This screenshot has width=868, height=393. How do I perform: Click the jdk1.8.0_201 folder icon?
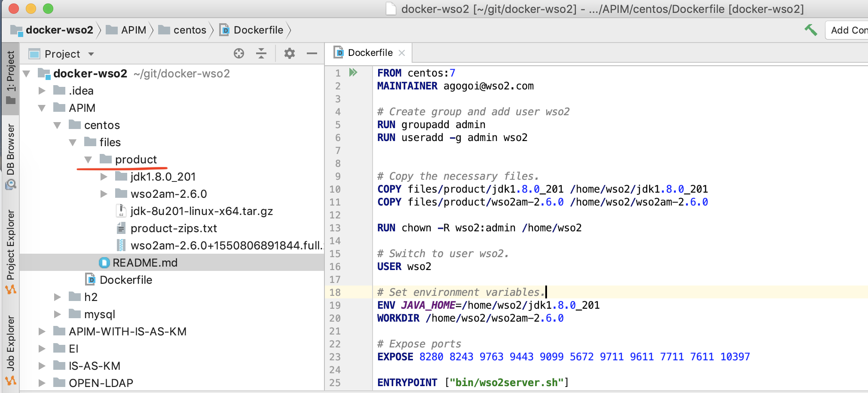pyautogui.click(x=121, y=176)
